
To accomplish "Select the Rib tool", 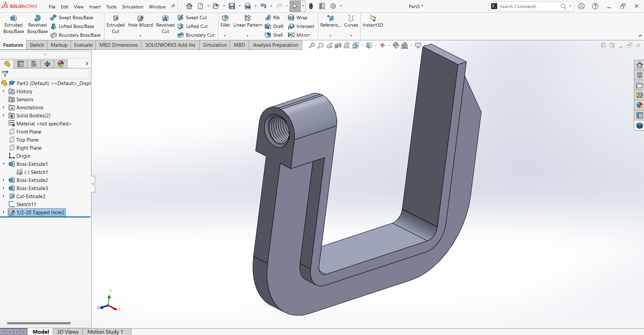I will coord(273,17).
